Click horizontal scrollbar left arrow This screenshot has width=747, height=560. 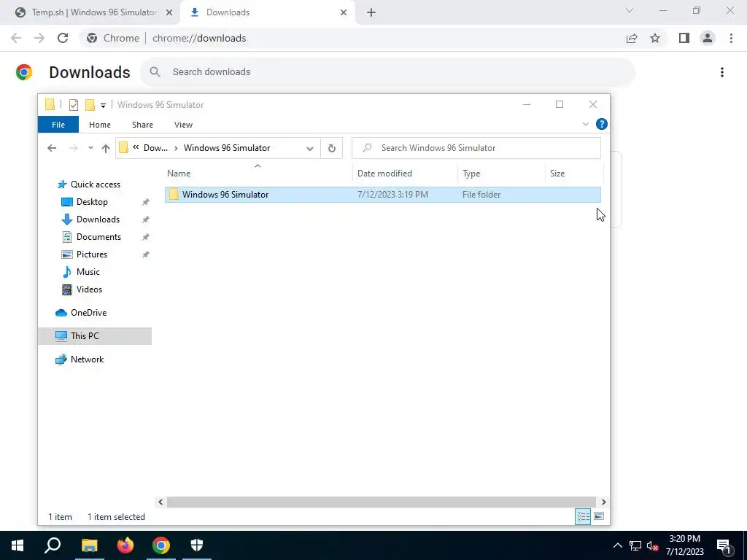(x=160, y=502)
